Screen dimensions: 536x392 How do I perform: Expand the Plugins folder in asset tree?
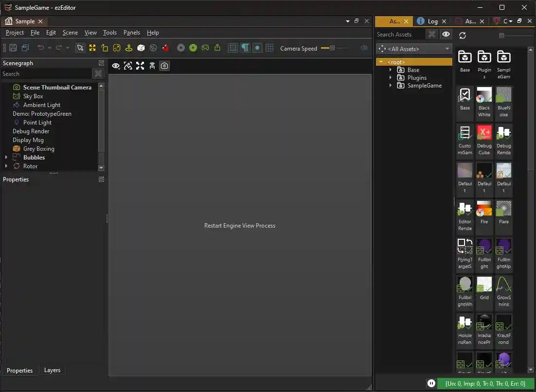click(390, 78)
